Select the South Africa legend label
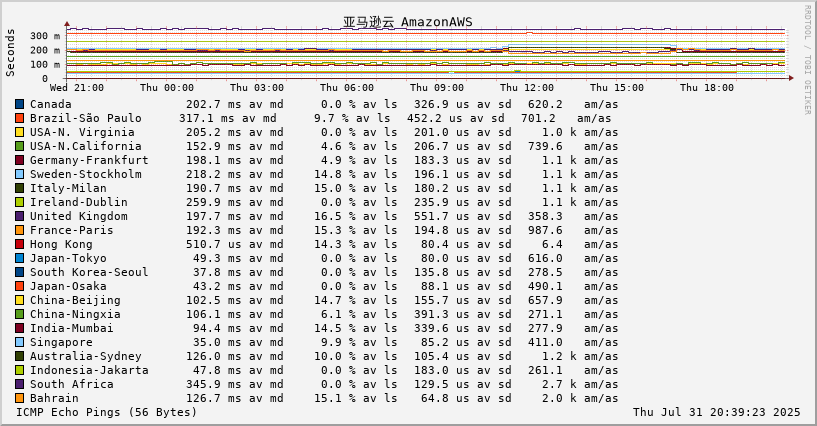The height and width of the screenshot is (426, 817). coord(71,384)
